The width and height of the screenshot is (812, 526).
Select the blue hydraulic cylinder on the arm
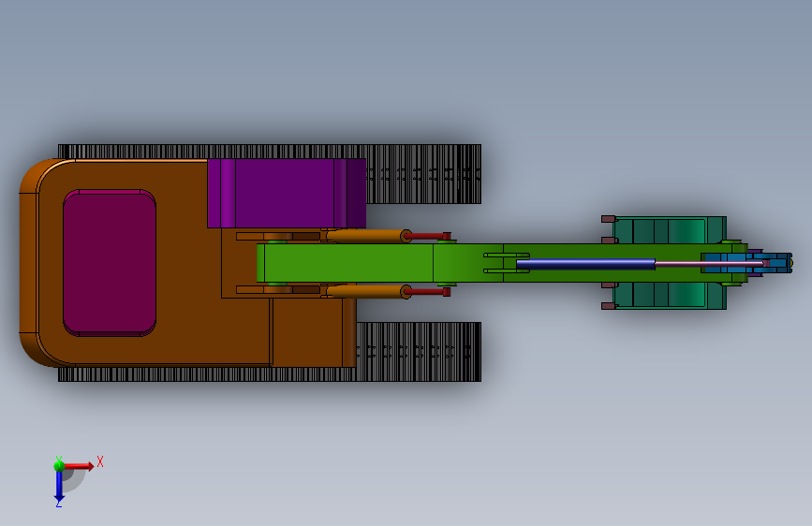point(585,264)
